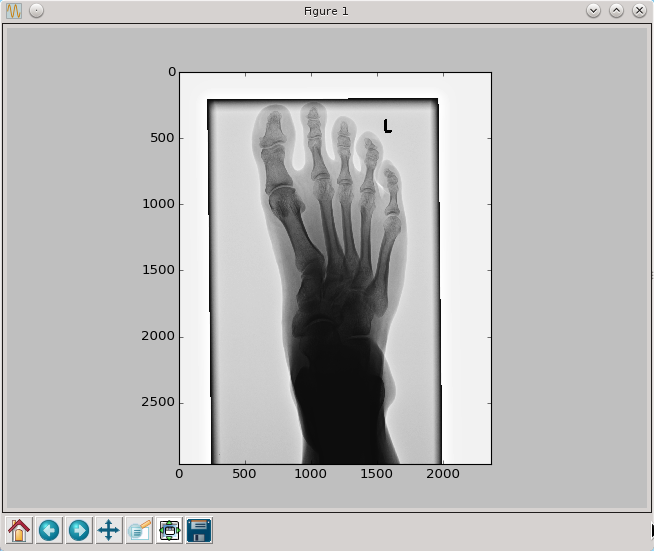Click the 0 tick label on the x-axis
Image resolution: width=654 pixels, height=551 pixels.
pyautogui.click(x=180, y=473)
